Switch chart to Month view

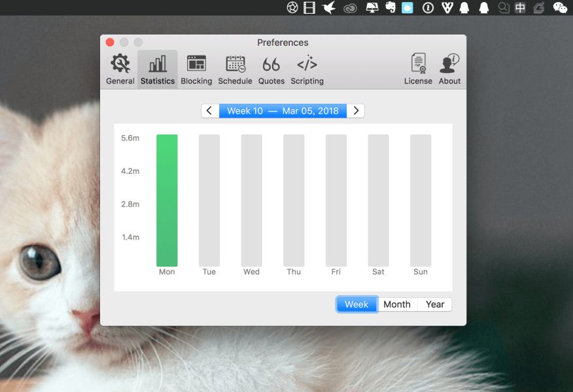pos(397,304)
